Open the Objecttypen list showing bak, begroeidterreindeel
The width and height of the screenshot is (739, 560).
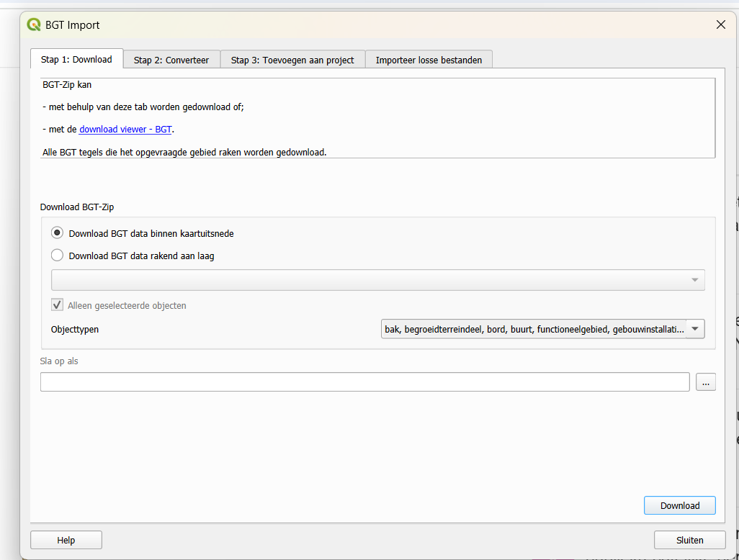(542, 329)
